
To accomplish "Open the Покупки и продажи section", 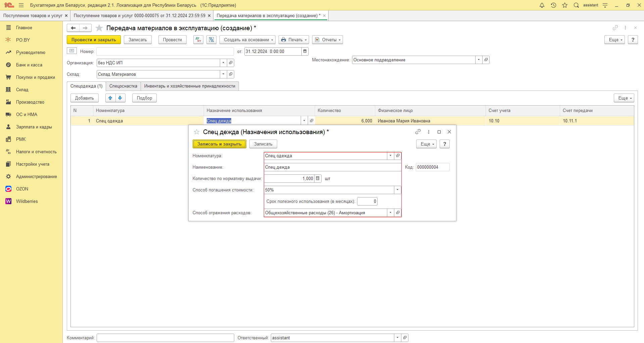I will pyautogui.click(x=35, y=77).
